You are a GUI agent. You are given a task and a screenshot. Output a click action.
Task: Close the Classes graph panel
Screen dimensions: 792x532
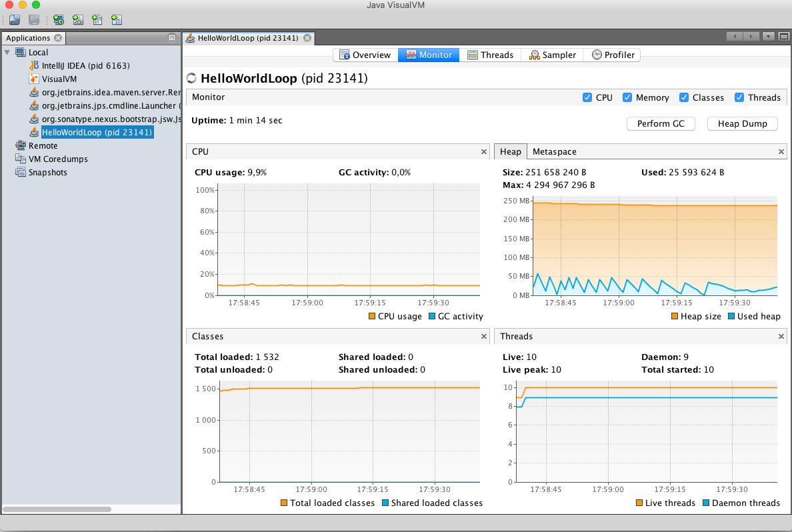click(484, 337)
